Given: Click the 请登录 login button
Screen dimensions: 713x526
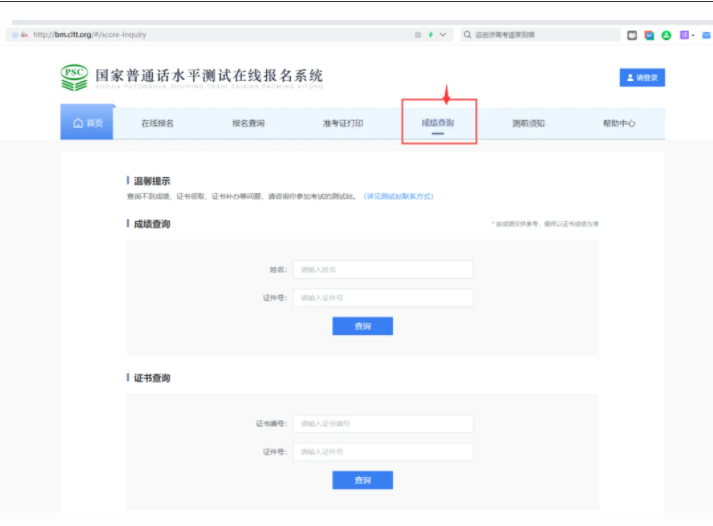Looking at the screenshot, I should [642, 77].
